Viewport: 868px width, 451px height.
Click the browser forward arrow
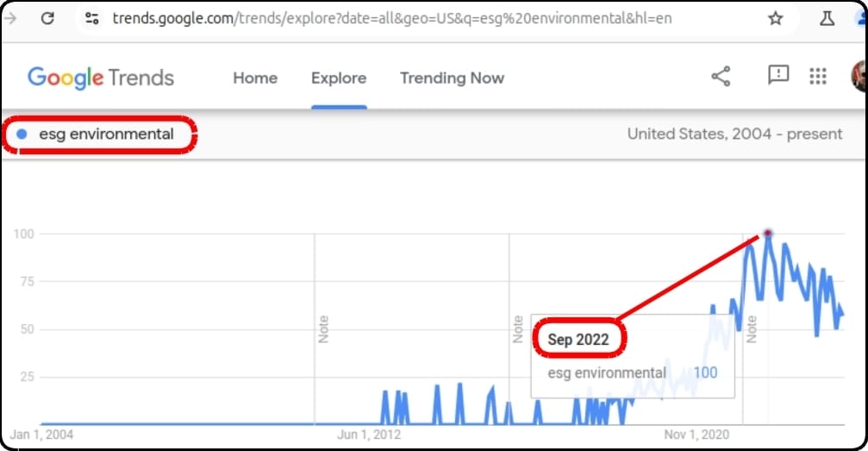click(10, 17)
